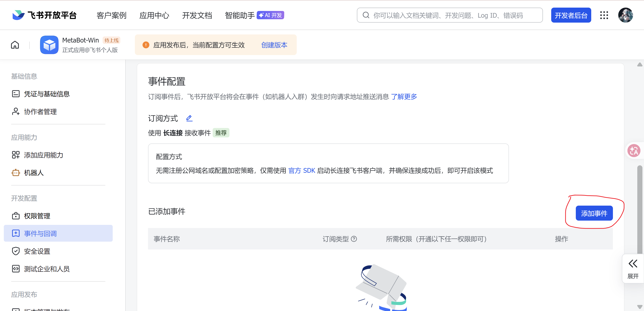The height and width of the screenshot is (311, 644).
Task: Click the user avatar in top right
Action: [x=625, y=15]
